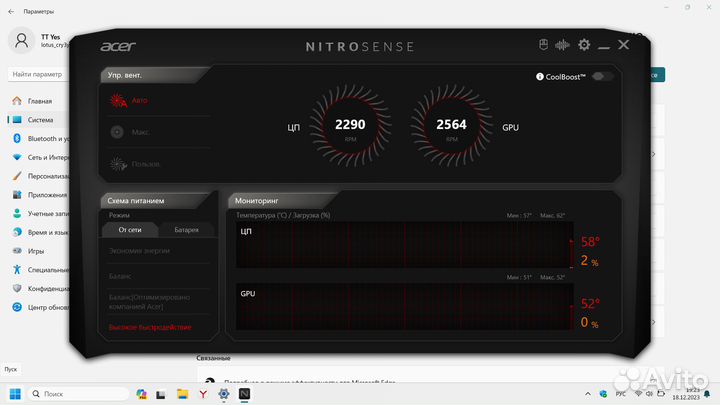This screenshot has width=720, height=405.
Task: Focus the Найти параметр search field
Action: (x=39, y=74)
